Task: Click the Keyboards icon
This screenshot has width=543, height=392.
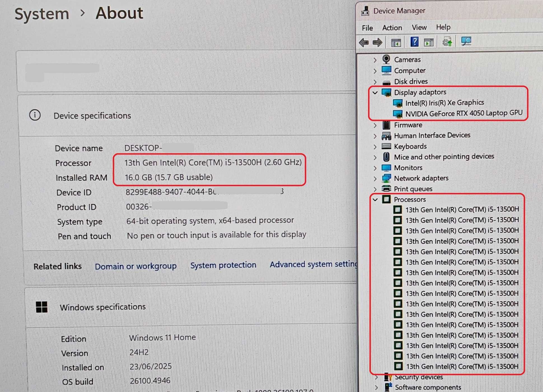Action: click(386, 146)
